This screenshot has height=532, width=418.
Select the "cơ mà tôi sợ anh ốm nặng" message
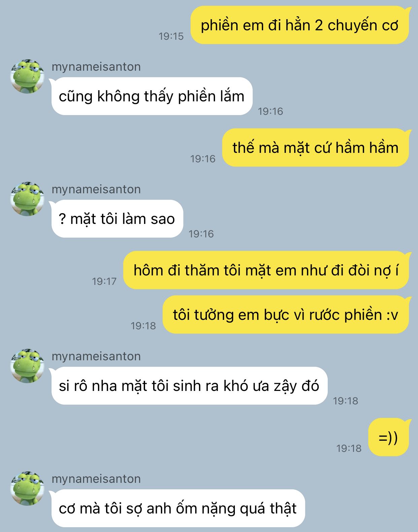click(178, 508)
